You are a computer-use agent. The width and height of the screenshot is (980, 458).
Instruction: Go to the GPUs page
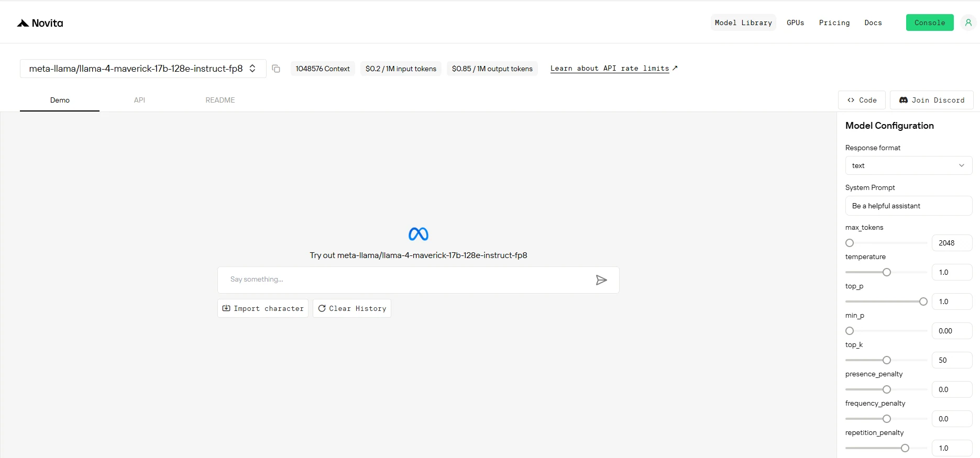click(795, 23)
